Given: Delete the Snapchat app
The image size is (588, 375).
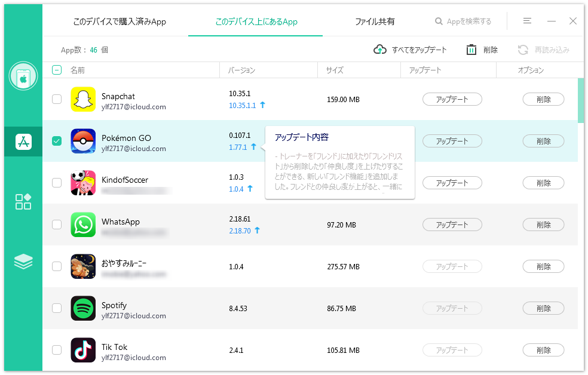Looking at the screenshot, I should [x=543, y=99].
